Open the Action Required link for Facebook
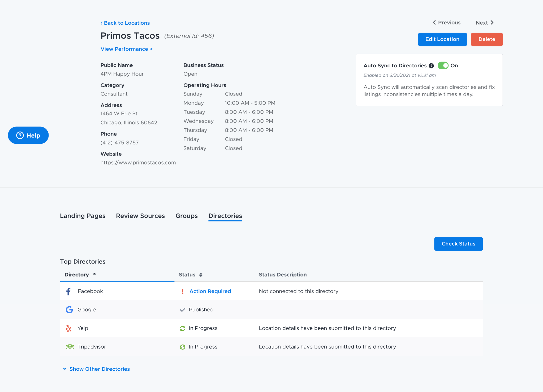 210,291
